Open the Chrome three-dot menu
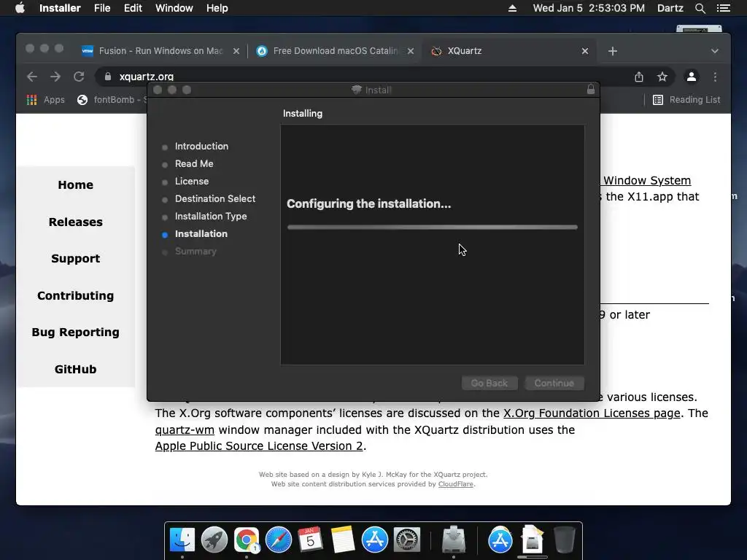The height and width of the screenshot is (560, 747). tap(715, 77)
